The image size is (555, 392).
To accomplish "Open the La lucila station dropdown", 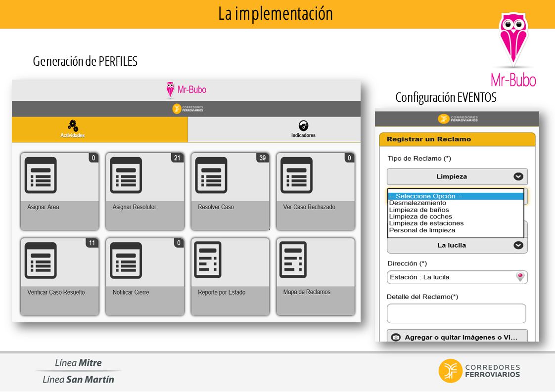I will coord(457,245).
